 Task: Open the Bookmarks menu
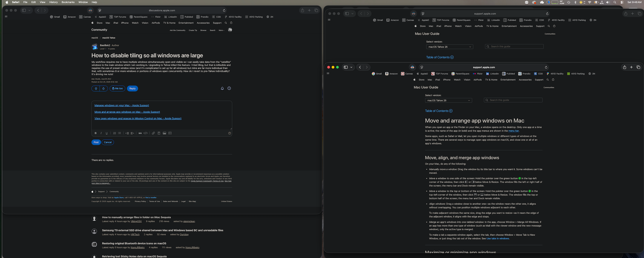pyautogui.click(x=68, y=2)
